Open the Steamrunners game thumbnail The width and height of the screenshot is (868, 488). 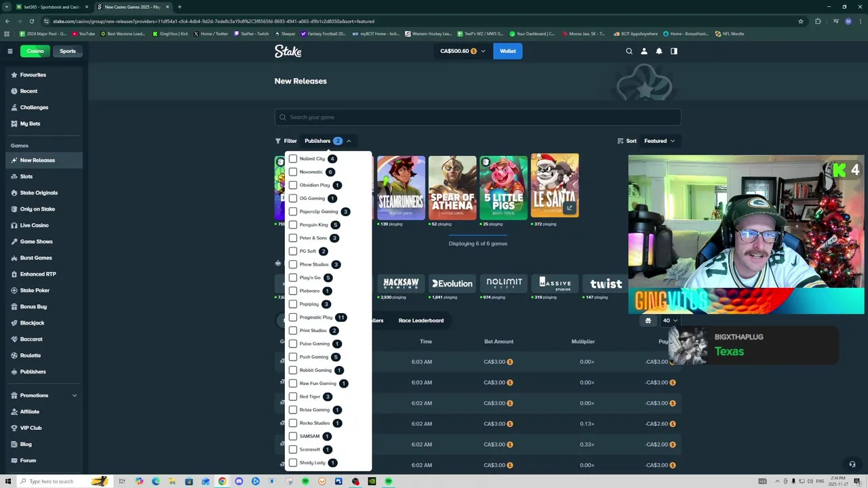(401, 186)
